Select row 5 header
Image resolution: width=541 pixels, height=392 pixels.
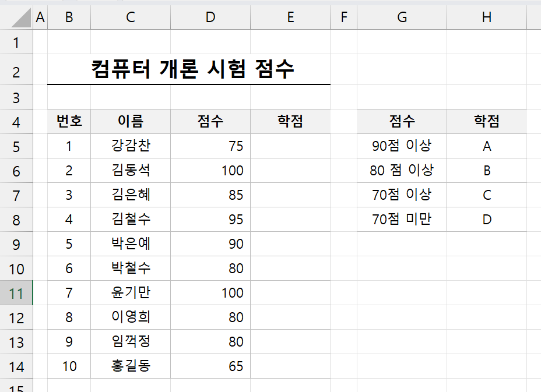[x=16, y=146]
